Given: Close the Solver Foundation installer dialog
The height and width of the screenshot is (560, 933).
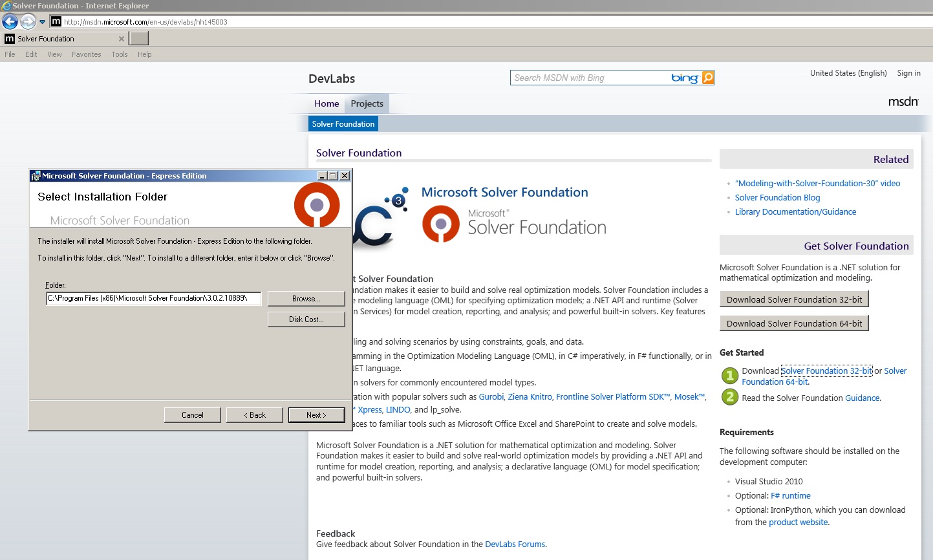Looking at the screenshot, I should 345,176.
